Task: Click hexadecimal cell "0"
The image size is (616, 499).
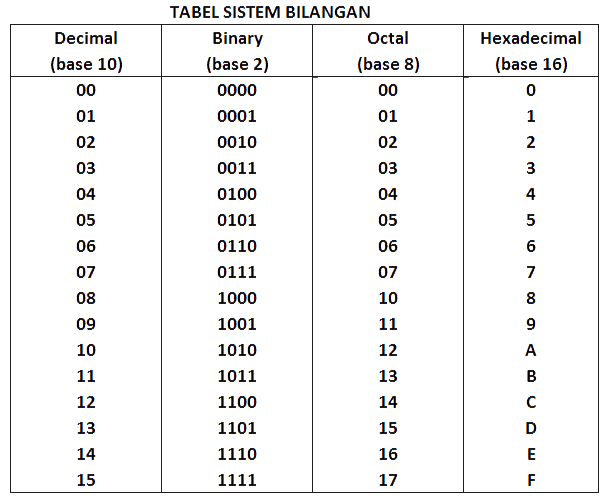Action: point(531,90)
